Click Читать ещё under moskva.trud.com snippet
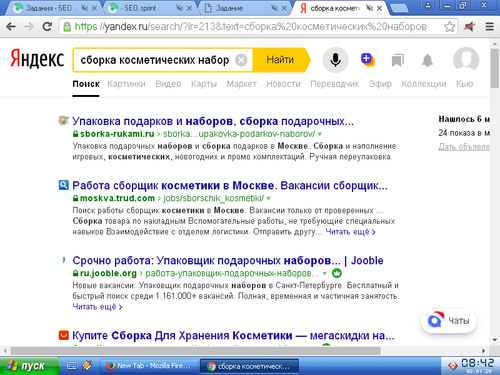Screen dimensions: 500x375 pyautogui.click(x=350, y=232)
